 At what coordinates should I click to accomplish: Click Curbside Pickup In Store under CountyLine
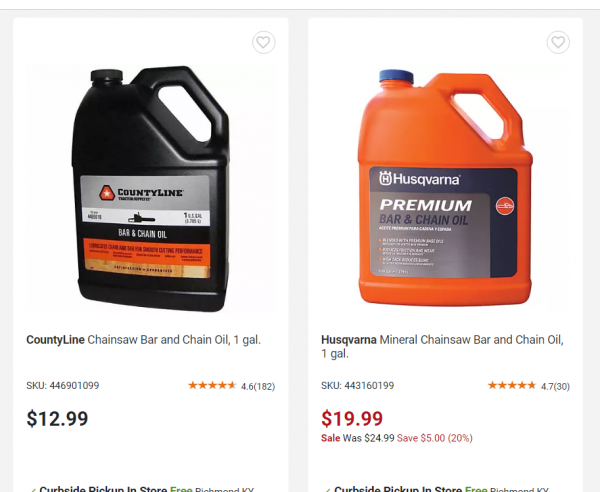click(103, 489)
